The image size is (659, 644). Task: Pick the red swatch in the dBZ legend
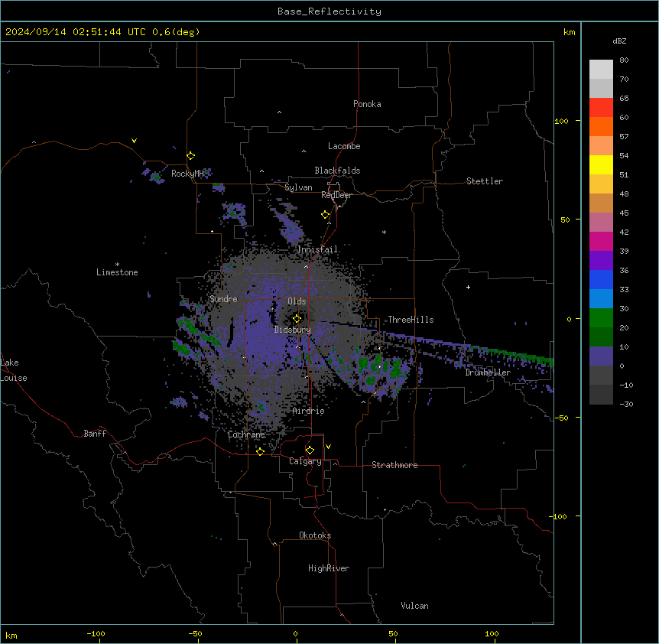[601, 107]
